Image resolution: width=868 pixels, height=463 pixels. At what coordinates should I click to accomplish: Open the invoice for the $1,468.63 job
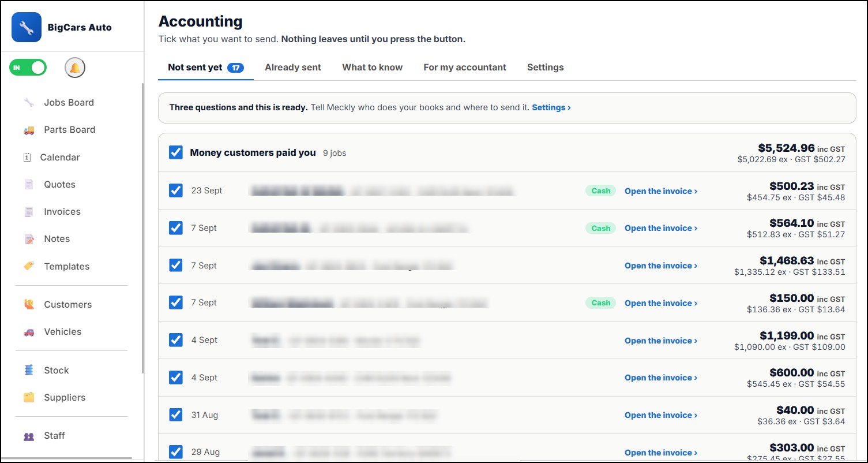pos(661,266)
